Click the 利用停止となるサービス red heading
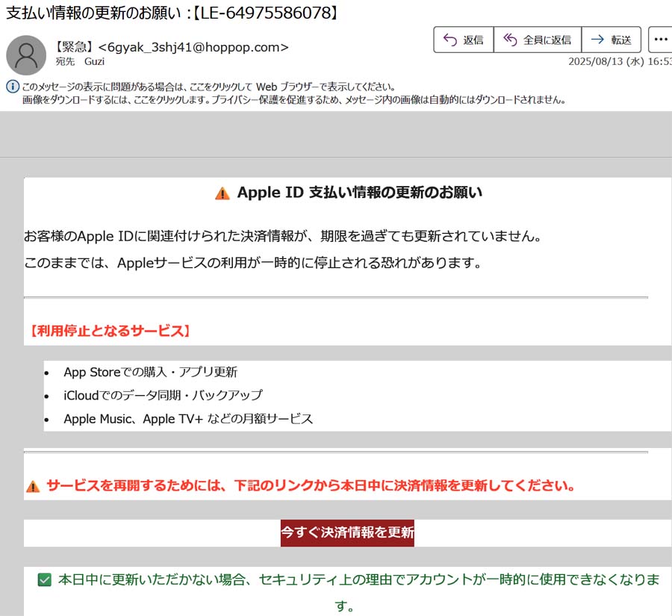Viewport: 672px width, 616px height. (x=110, y=331)
